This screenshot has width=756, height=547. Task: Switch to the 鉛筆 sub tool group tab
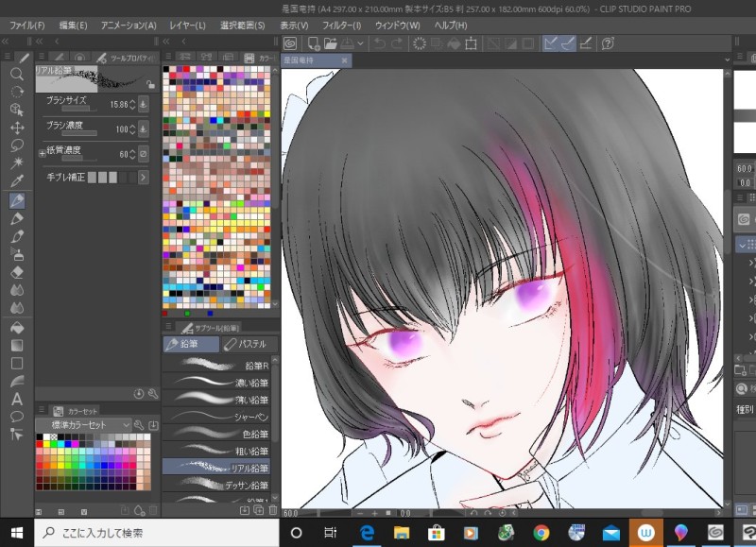[x=191, y=344]
